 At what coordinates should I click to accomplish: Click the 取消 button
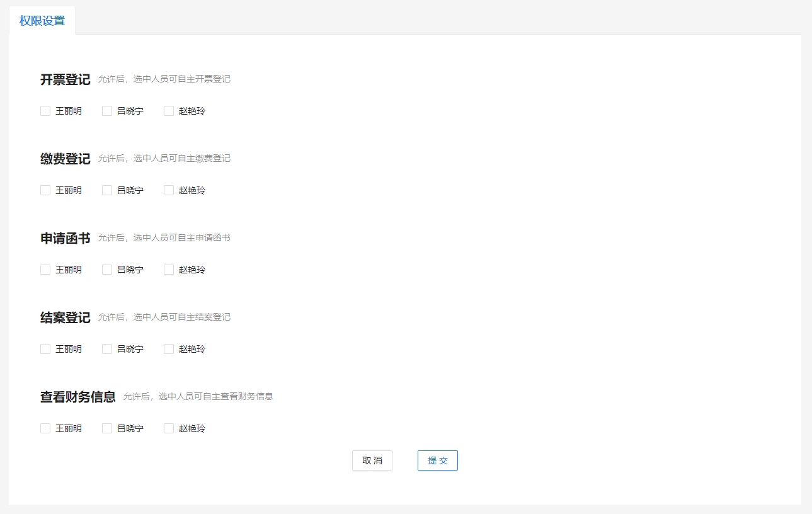tap(372, 460)
